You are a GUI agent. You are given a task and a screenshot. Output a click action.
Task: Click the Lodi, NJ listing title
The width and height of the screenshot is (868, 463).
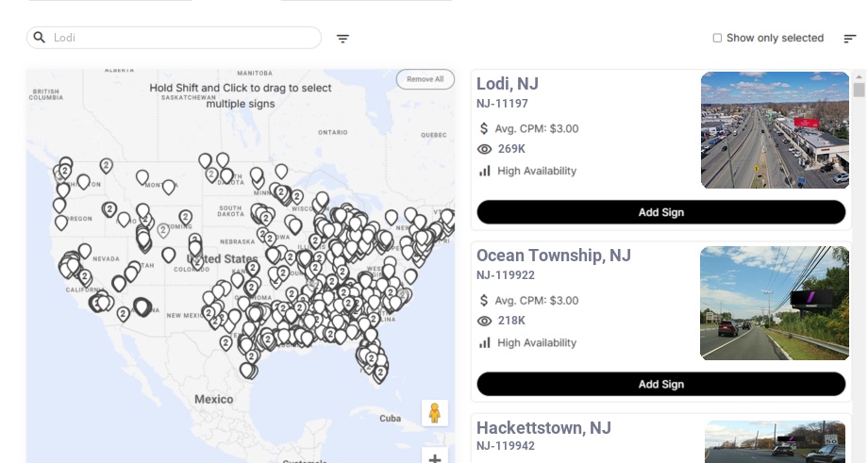coord(508,84)
